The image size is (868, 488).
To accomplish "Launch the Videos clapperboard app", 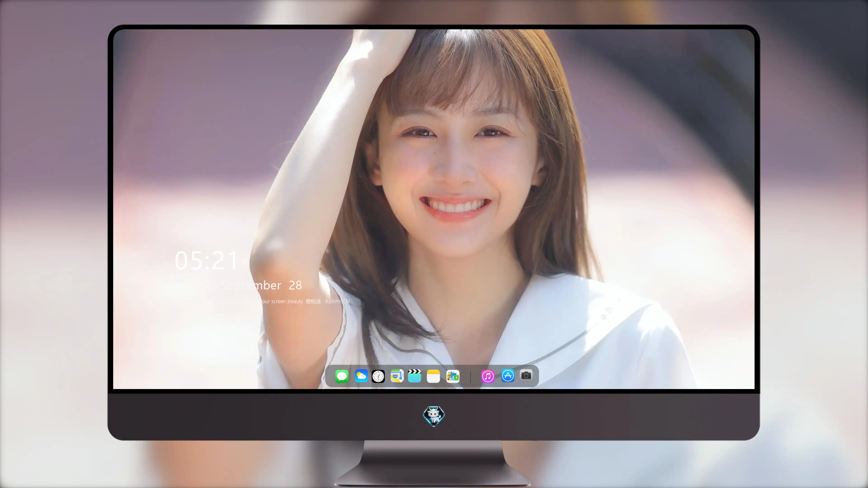I will [415, 376].
